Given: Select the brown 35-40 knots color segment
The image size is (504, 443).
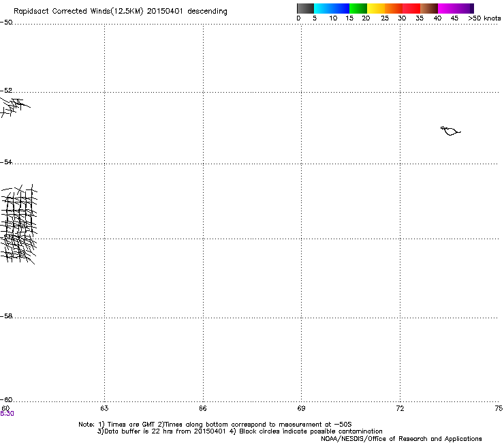Looking at the screenshot, I should [x=429, y=8].
